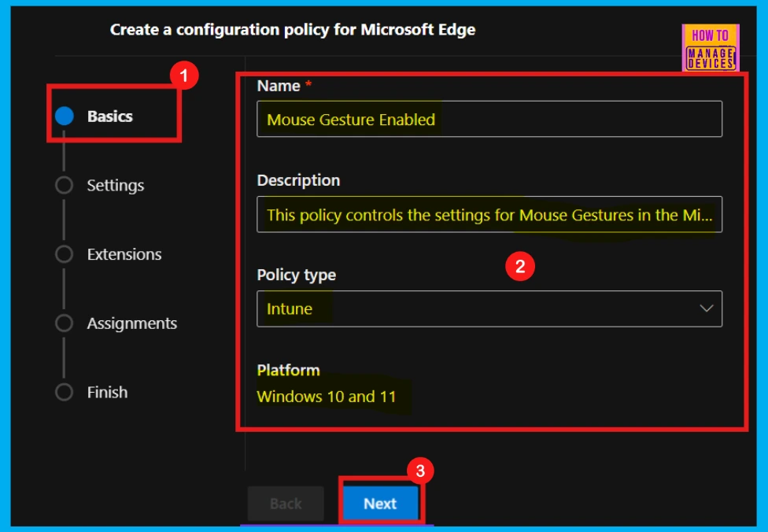Click the Create a configuration policy heading
The width and height of the screenshot is (768, 532).
tap(293, 29)
